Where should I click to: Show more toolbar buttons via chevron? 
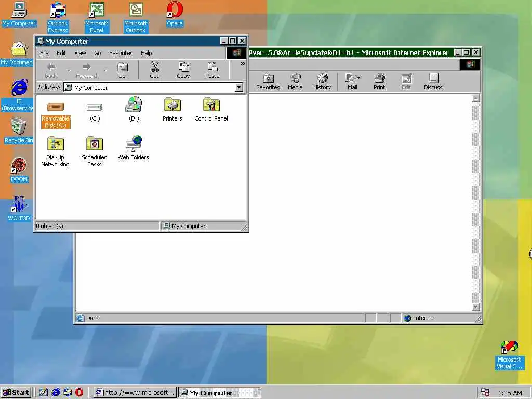tap(243, 63)
